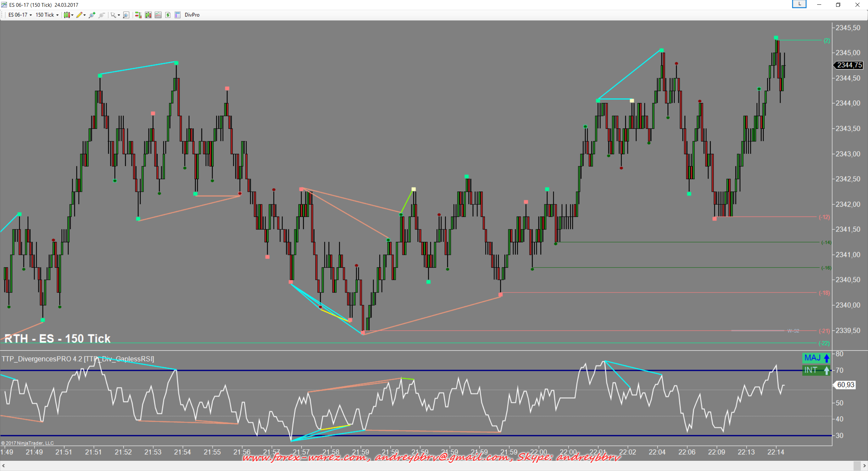Toggle the INT trend indicator button
The height and width of the screenshot is (471, 868).
(816, 370)
